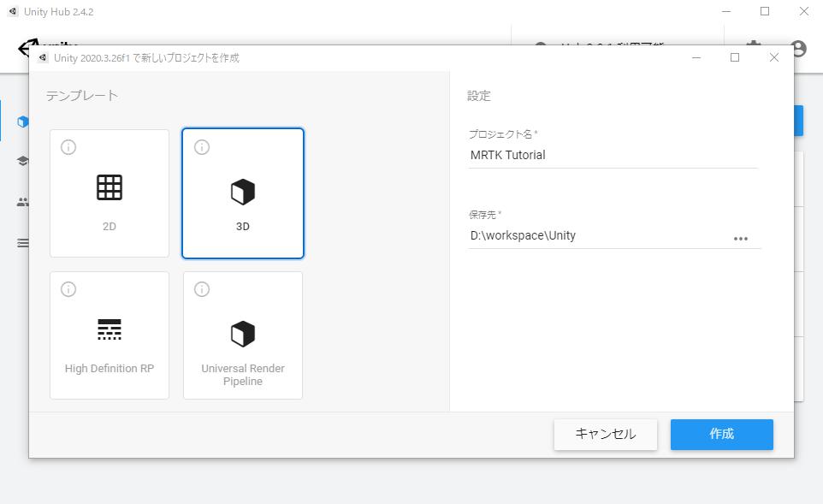Open Projects tab in Unity Hub sidebar

[x=22, y=122]
